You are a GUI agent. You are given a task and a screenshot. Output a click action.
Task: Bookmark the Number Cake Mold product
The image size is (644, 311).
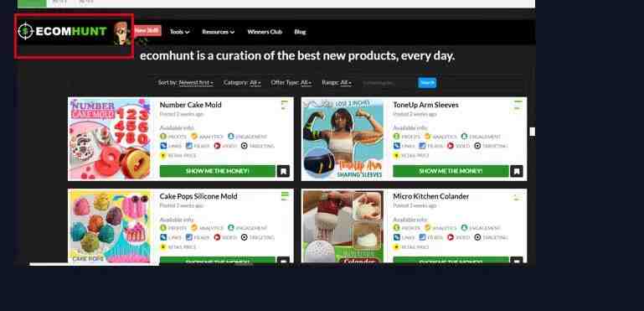click(x=283, y=171)
